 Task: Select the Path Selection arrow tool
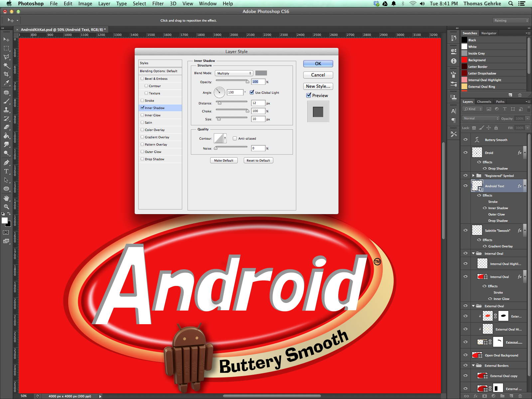pos(6,180)
